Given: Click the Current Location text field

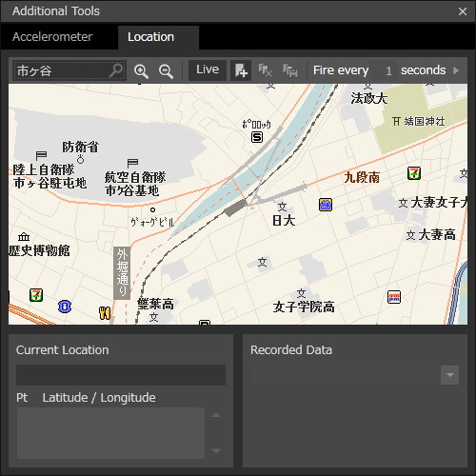Looking at the screenshot, I should [121, 375].
